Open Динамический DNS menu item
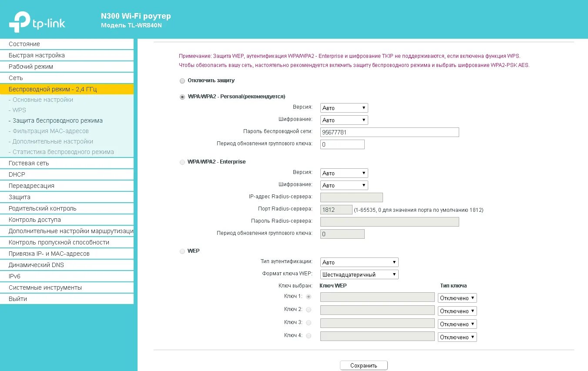This screenshot has height=371, width=588. (x=67, y=265)
